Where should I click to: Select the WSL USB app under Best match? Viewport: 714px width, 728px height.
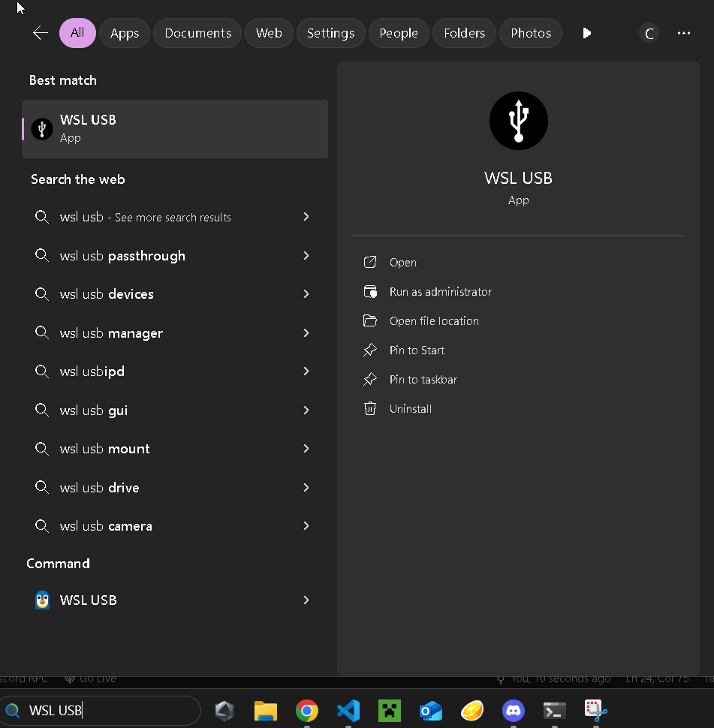[175, 128]
